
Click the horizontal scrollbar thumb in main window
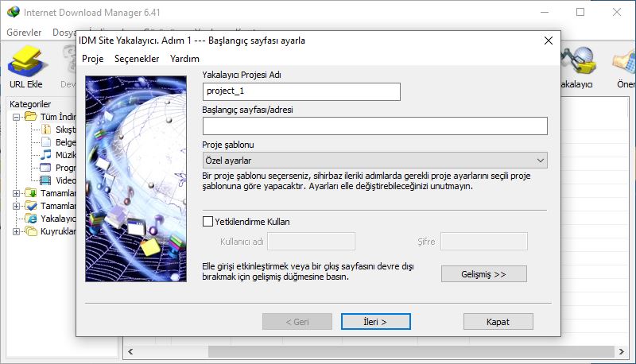pyautogui.click(x=411, y=351)
